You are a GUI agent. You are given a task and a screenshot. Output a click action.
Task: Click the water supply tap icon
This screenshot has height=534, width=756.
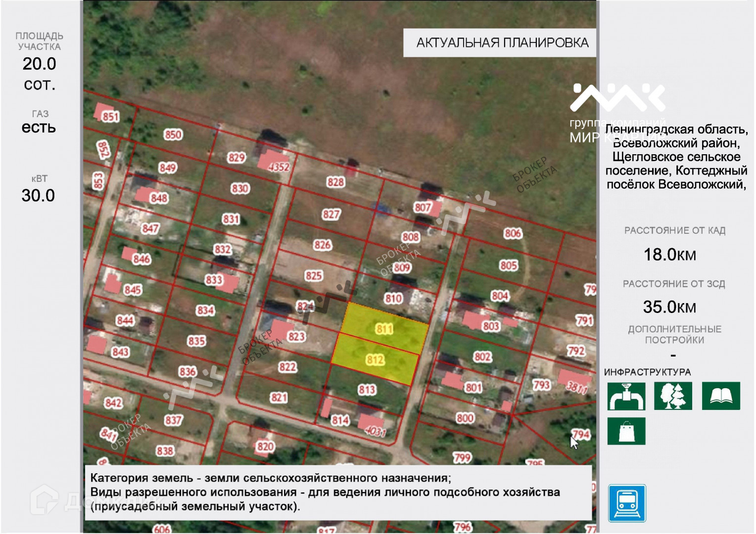point(626,396)
